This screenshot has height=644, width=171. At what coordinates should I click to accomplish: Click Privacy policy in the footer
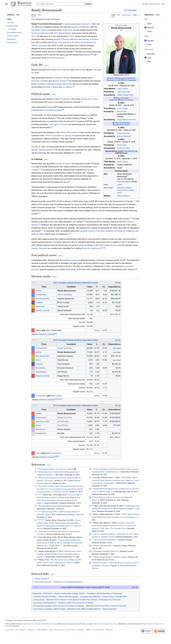pyautogui.click(x=9, y=630)
